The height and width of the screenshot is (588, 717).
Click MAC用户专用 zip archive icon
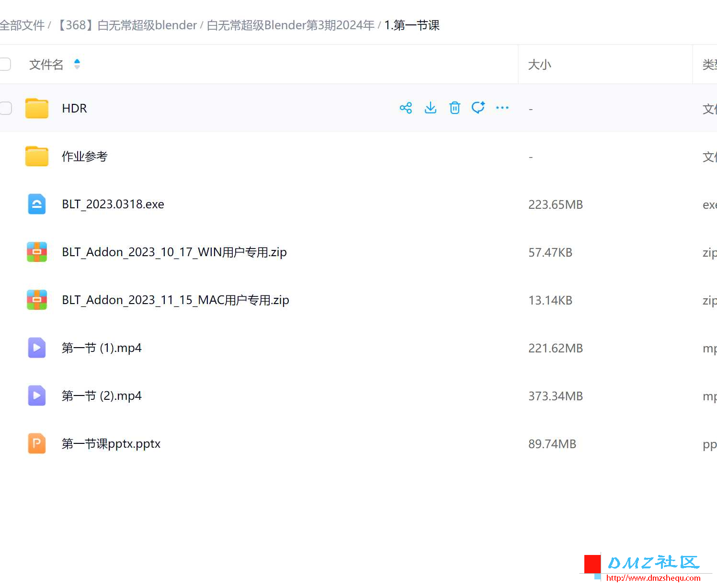pos(37,300)
